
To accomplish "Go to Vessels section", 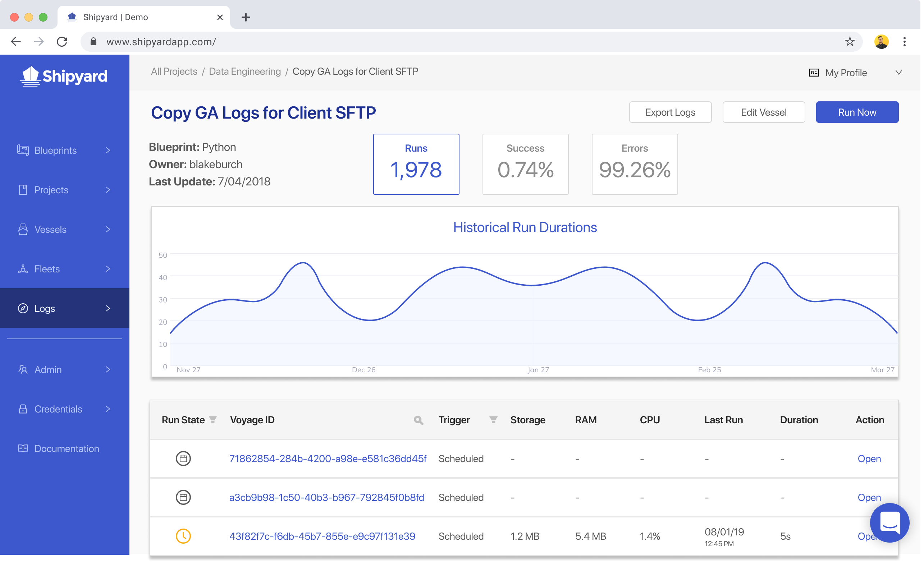I will (x=64, y=230).
